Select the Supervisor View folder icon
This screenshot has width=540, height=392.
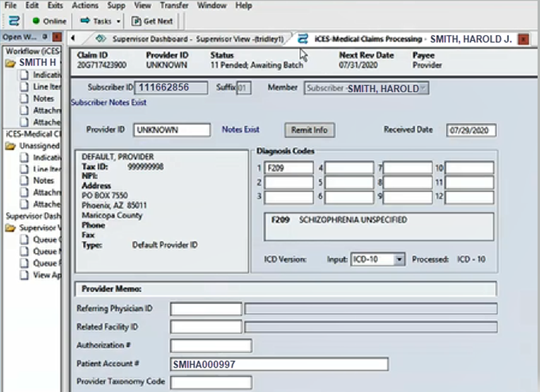11,228
